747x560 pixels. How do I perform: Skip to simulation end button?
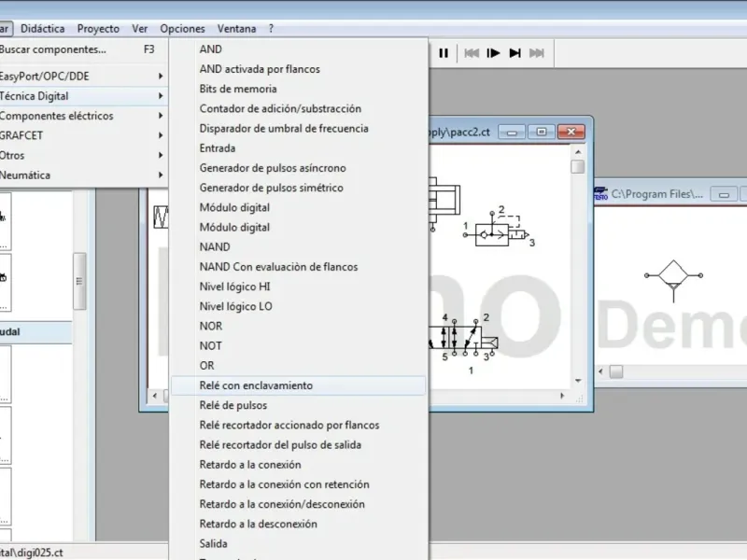click(x=536, y=53)
